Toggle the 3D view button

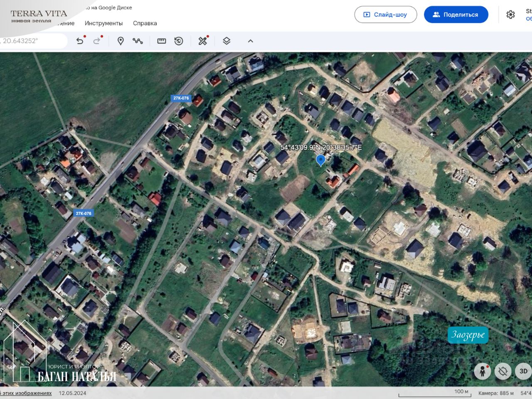point(523,371)
